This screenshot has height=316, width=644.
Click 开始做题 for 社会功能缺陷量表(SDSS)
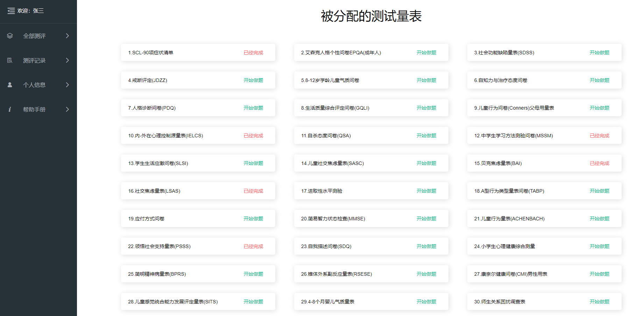pos(600,53)
